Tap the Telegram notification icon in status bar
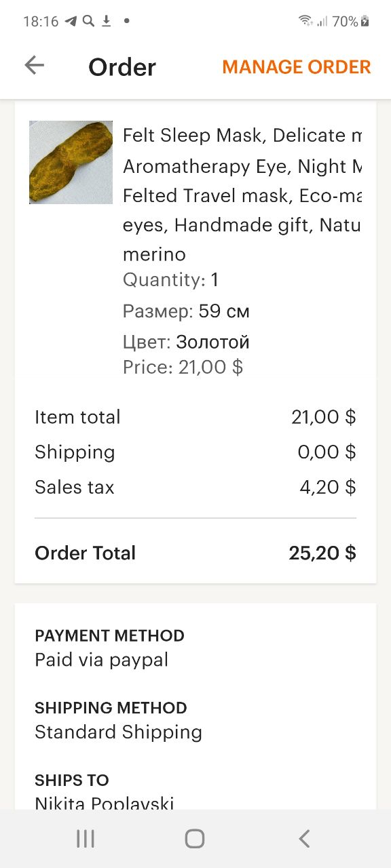This screenshot has width=391, height=868. [71, 21]
